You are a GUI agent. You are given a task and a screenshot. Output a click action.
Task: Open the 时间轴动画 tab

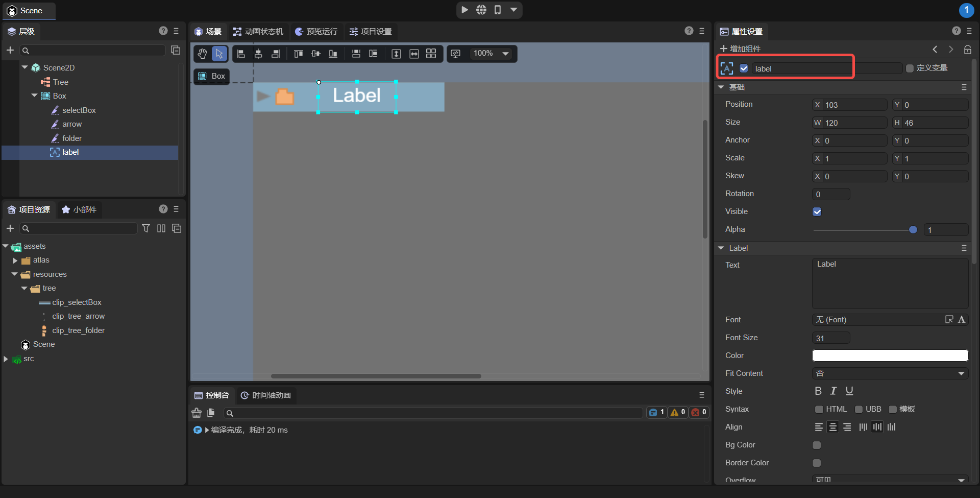pyautogui.click(x=266, y=395)
